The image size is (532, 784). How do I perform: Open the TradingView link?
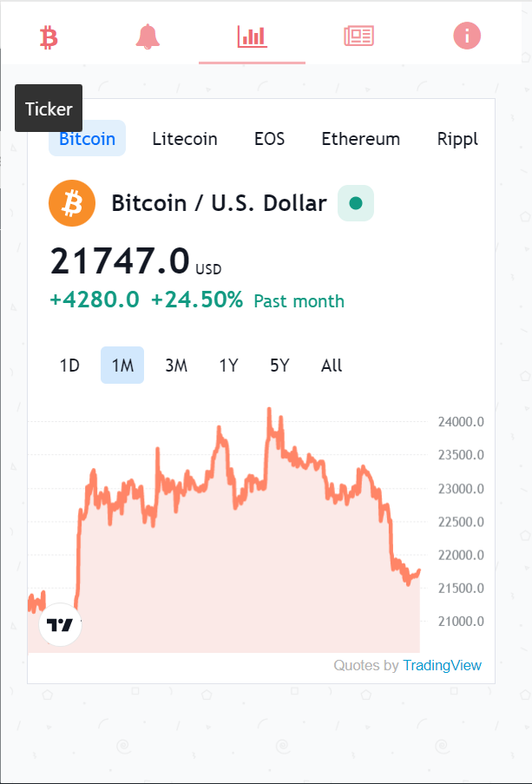coord(442,666)
